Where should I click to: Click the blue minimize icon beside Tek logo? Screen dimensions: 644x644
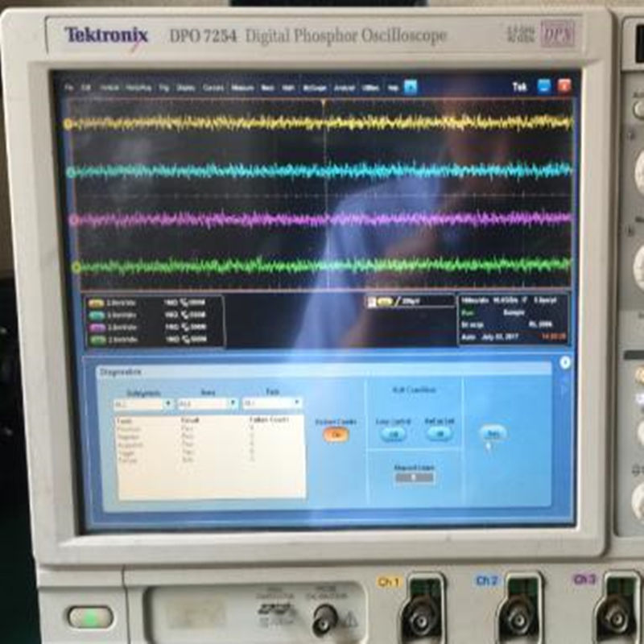click(x=543, y=87)
